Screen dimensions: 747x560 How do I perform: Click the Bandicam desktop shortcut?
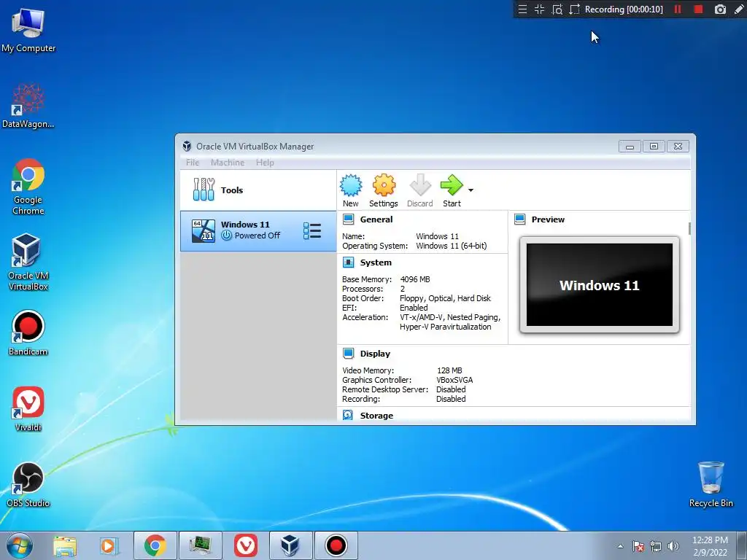(28, 332)
